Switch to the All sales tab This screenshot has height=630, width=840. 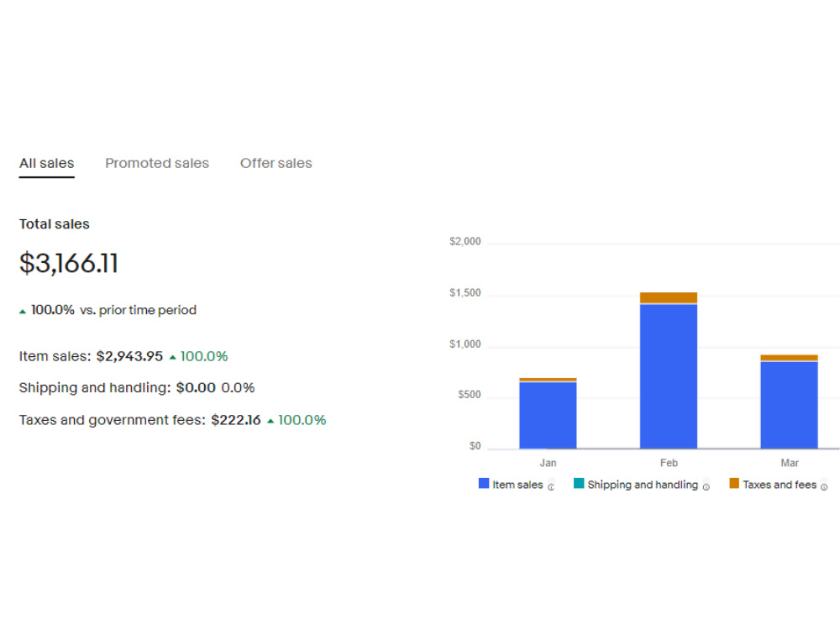(46, 164)
